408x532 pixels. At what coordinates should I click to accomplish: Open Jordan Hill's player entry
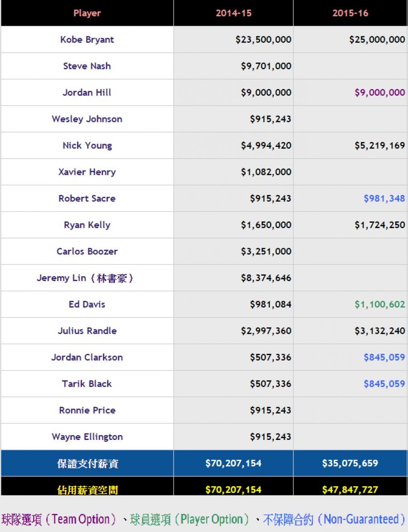pyautogui.click(x=87, y=93)
